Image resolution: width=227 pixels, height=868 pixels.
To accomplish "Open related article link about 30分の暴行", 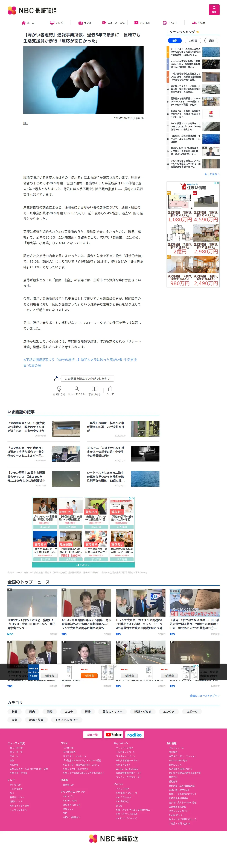I will pos(80,362).
